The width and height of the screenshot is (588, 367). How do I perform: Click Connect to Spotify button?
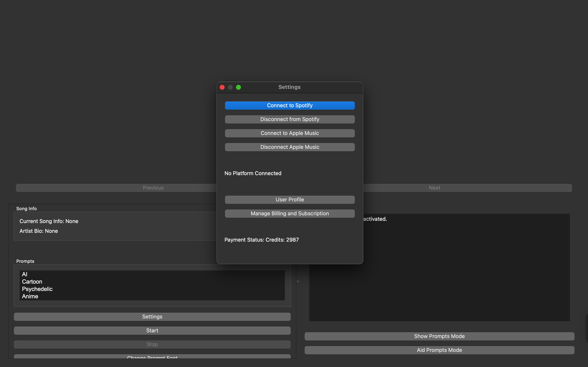[x=290, y=105]
